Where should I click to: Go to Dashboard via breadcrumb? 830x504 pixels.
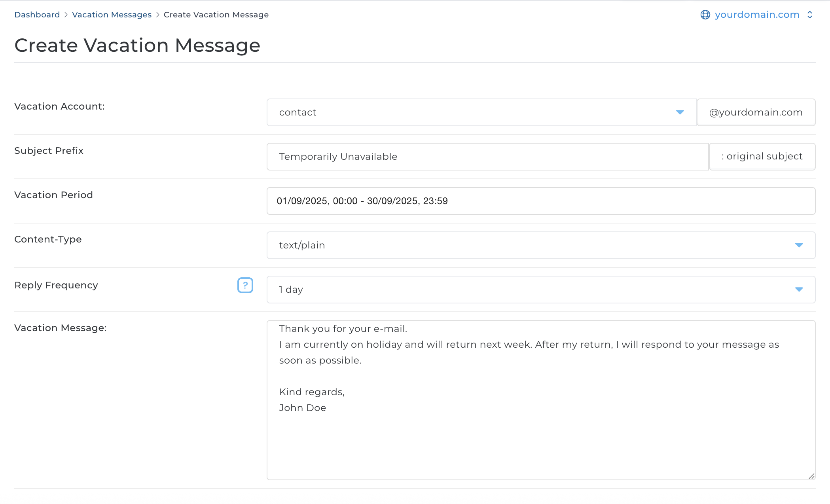click(x=37, y=15)
